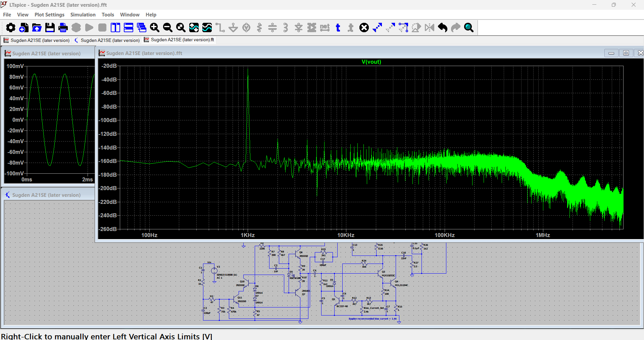This screenshot has width=644, height=340.
Task: Close the FFT plot child window
Action: click(640, 53)
